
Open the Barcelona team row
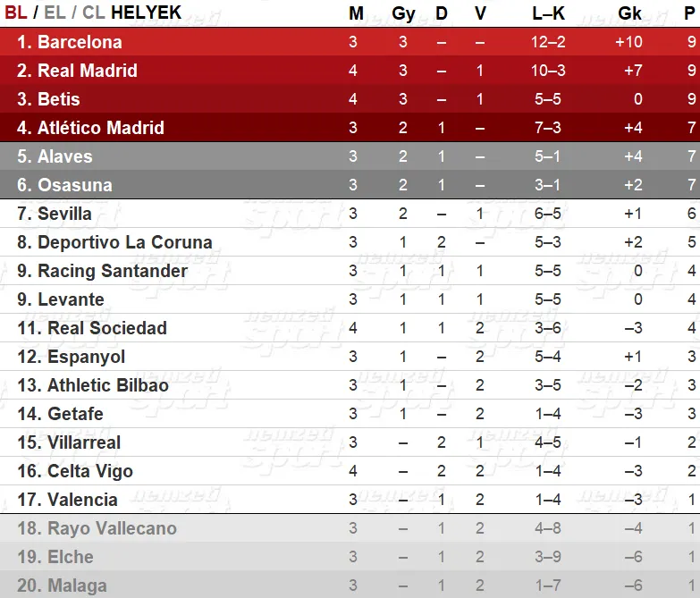click(x=350, y=42)
